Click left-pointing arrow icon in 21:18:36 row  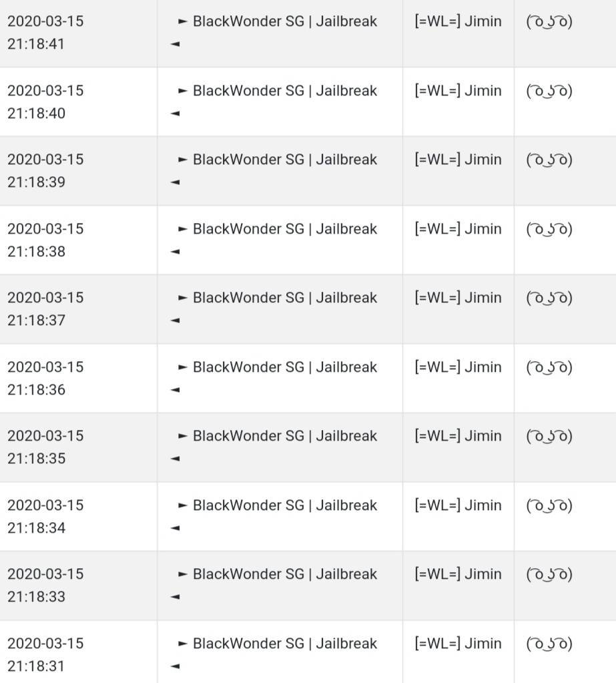coord(175,389)
